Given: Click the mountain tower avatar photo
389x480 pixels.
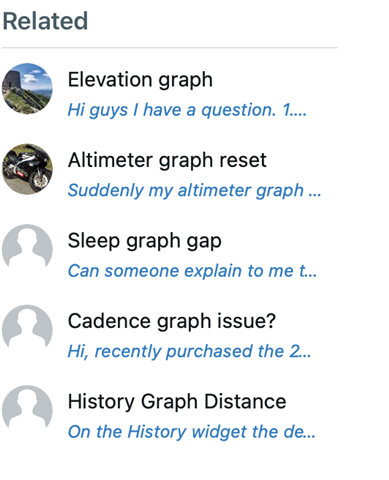Looking at the screenshot, I should [x=27, y=89].
